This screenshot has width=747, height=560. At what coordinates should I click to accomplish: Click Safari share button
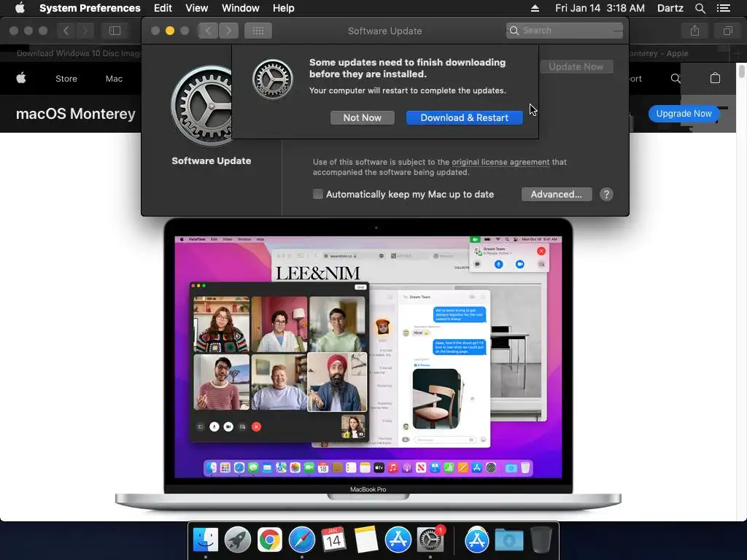[694, 31]
